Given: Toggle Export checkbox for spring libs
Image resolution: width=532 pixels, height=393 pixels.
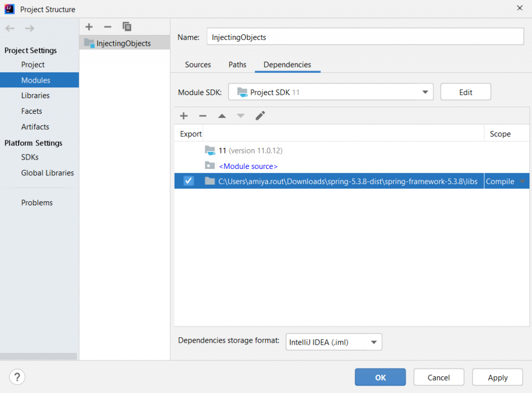Looking at the screenshot, I should [x=189, y=181].
